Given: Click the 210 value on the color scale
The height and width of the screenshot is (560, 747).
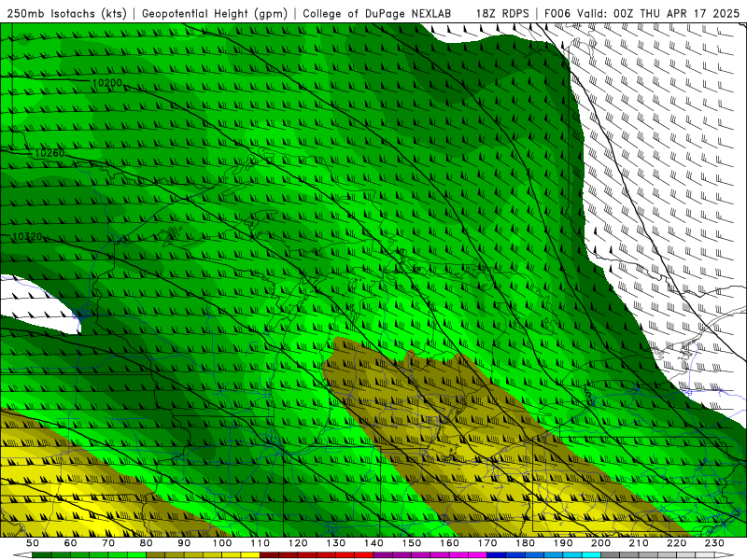Looking at the screenshot, I should [639, 543].
